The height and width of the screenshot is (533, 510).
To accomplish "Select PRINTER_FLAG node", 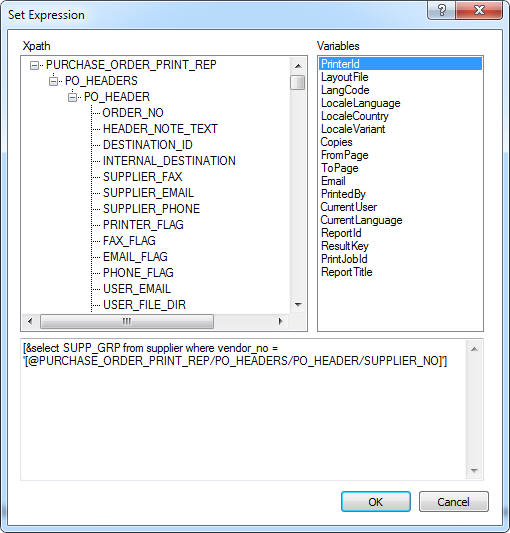I will coord(143,225).
